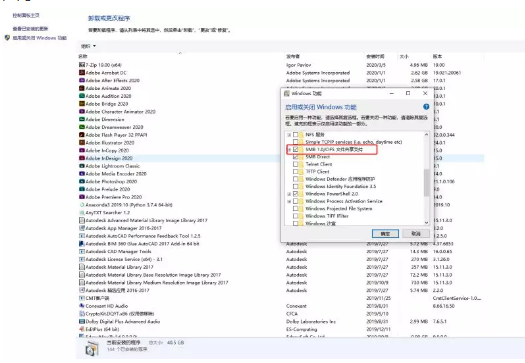Click the Adobe Media Encoder 2020 icon
The height and width of the screenshot is (363, 525).
(x=82, y=173)
